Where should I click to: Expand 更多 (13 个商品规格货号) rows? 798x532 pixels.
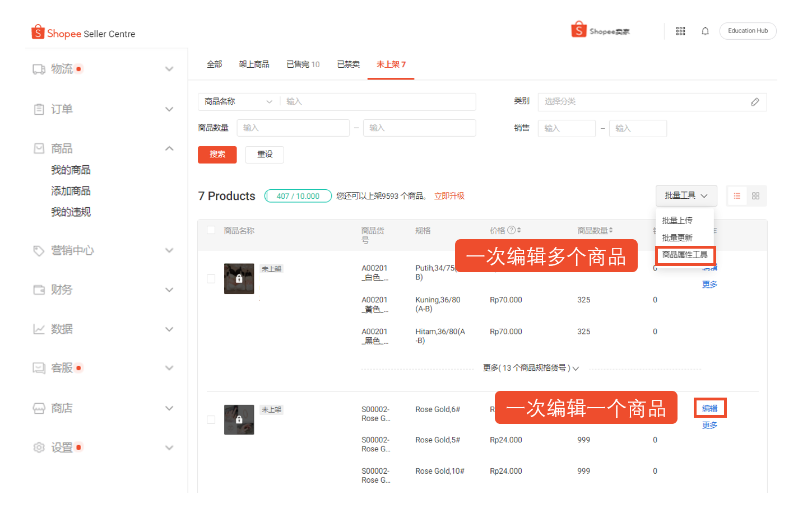click(x=530, y=368)
